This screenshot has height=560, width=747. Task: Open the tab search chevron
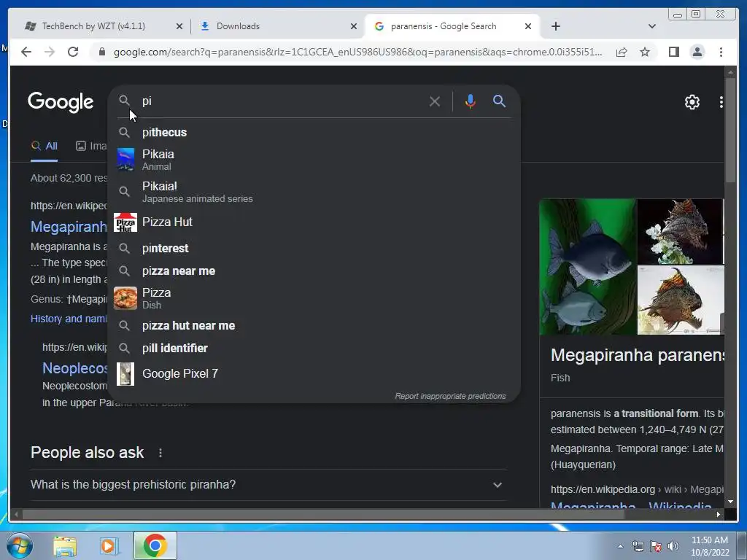[652, 26]
